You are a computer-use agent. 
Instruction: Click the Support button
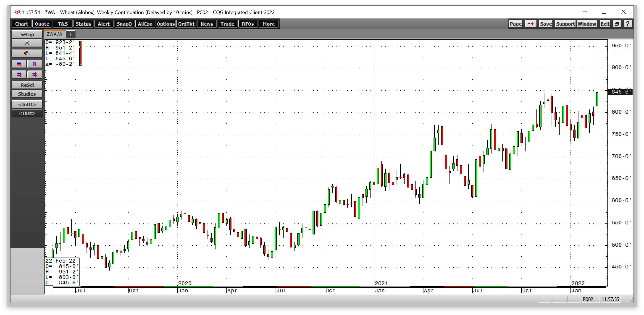[x=565, y=24]
